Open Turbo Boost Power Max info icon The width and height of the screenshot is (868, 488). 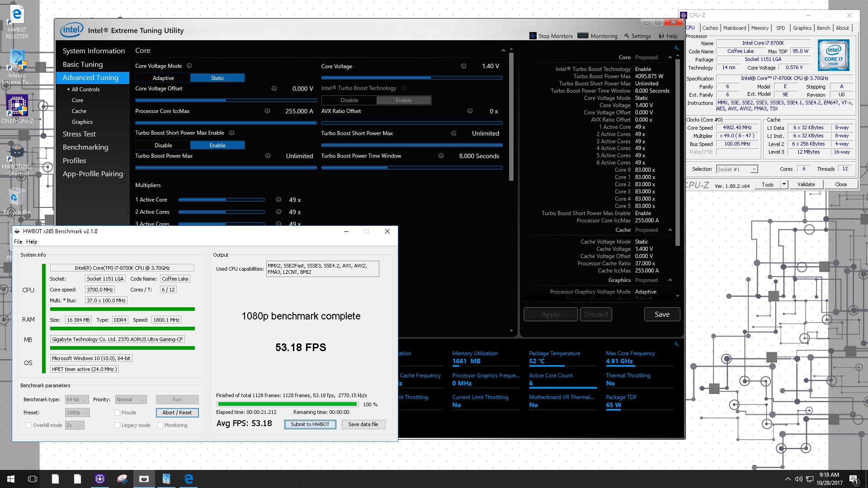268,155
